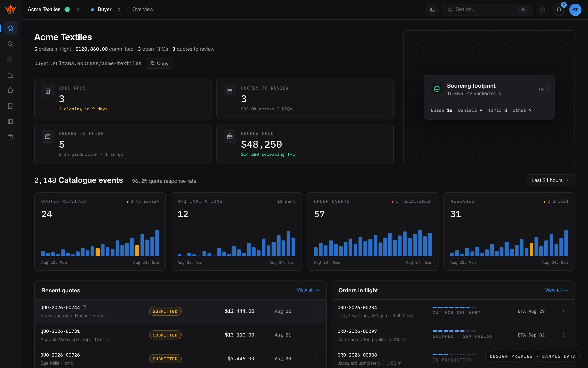Viewport: 588px width, 368px height.
Task: Open the Last 24 hours dropdown
Action: tap(551, 180)
